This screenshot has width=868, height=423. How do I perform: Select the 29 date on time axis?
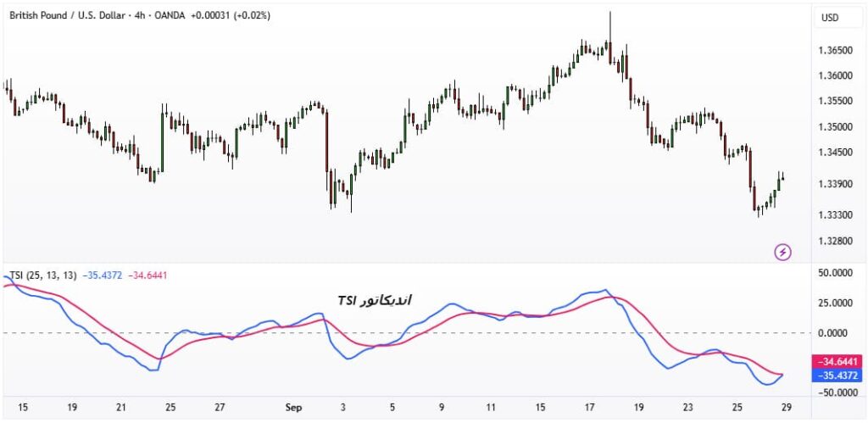(785, 408)
